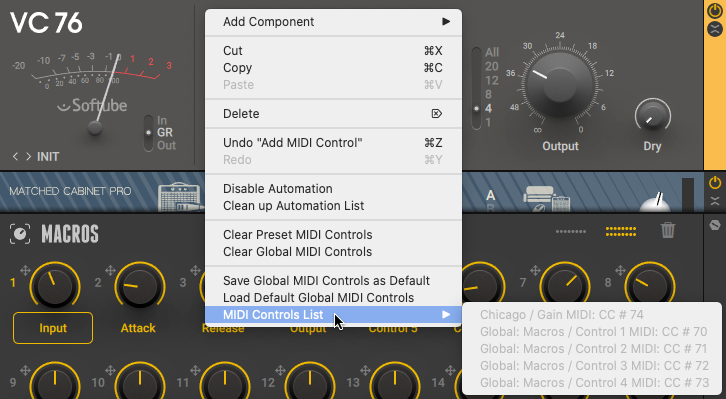Choose Cut from the context menu
Screen dimensions: 726x399
pos(333,50)
